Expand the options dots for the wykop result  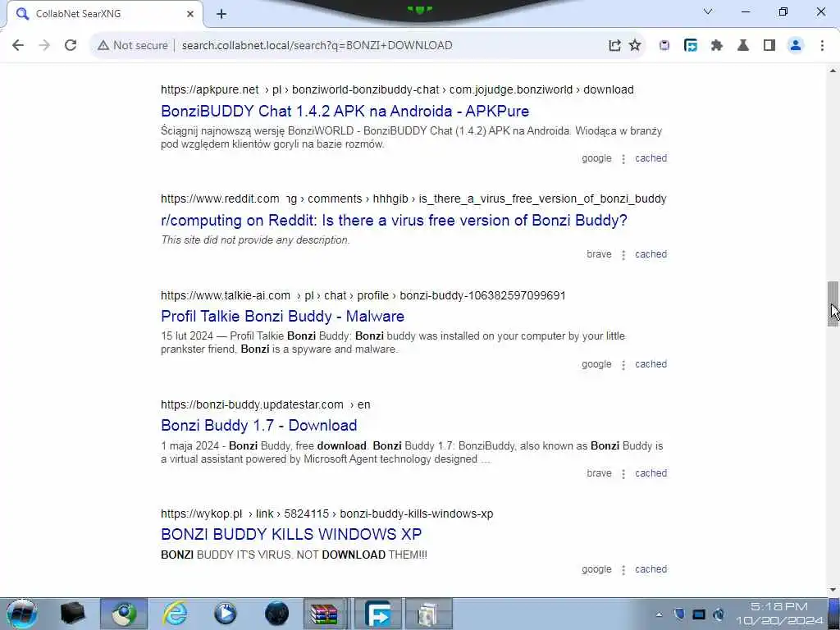tap(623, 569)
